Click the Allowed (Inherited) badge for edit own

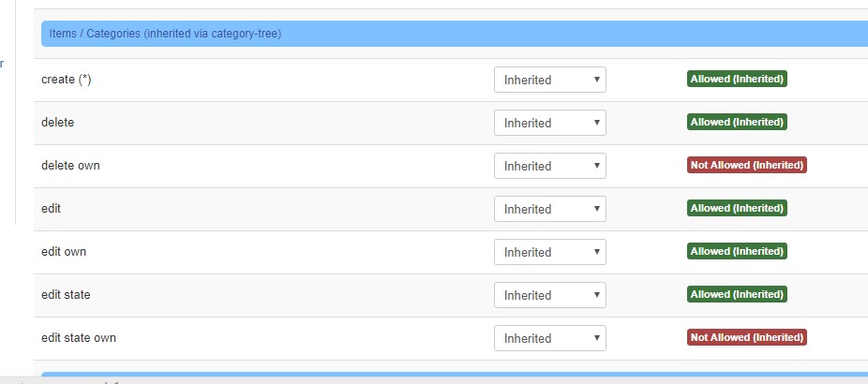[x=737, y=251]
